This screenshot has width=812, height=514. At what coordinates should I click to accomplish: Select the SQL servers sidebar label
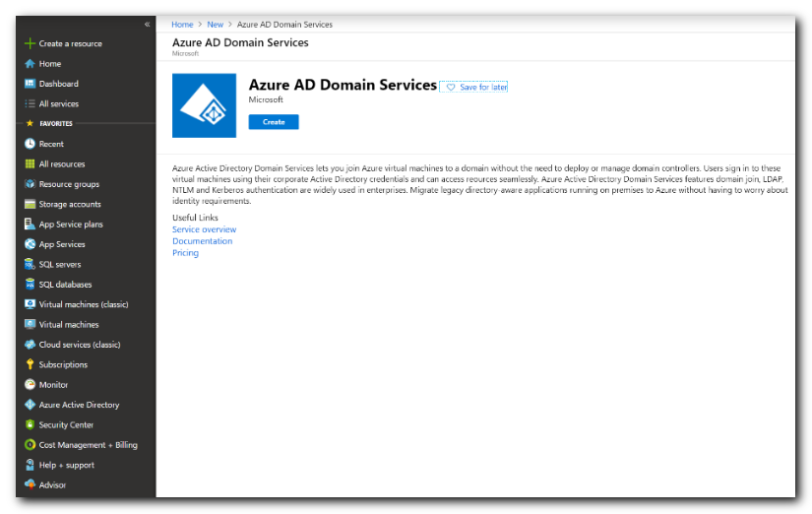[60, 264]
